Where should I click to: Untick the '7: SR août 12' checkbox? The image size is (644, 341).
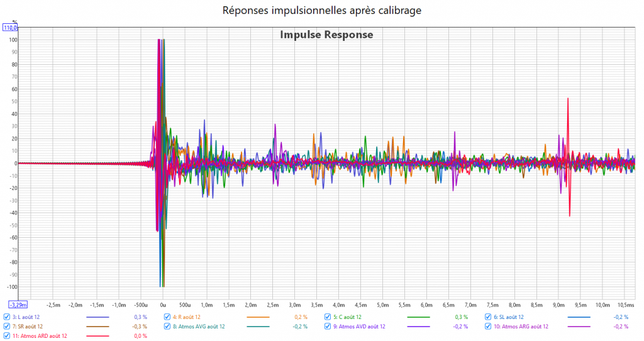[x=7, y=327]
